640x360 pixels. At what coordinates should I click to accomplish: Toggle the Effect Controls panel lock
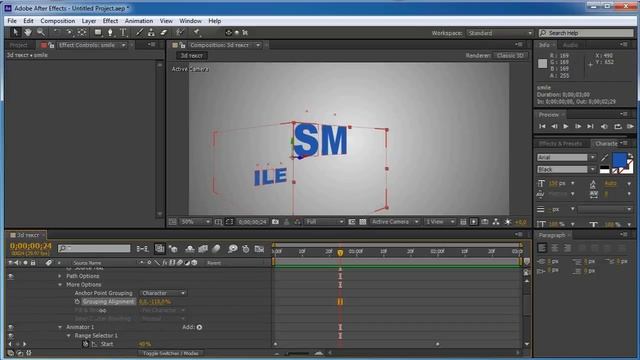coord(51,45)
